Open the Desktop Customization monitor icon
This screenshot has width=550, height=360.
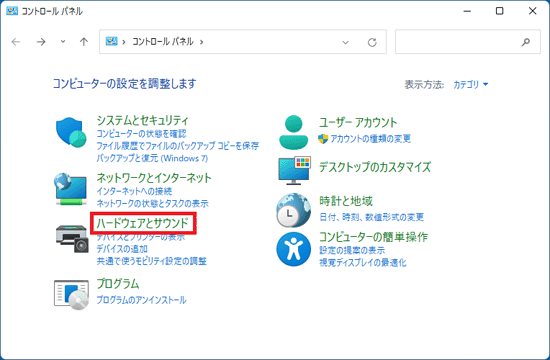coord(294,171)
